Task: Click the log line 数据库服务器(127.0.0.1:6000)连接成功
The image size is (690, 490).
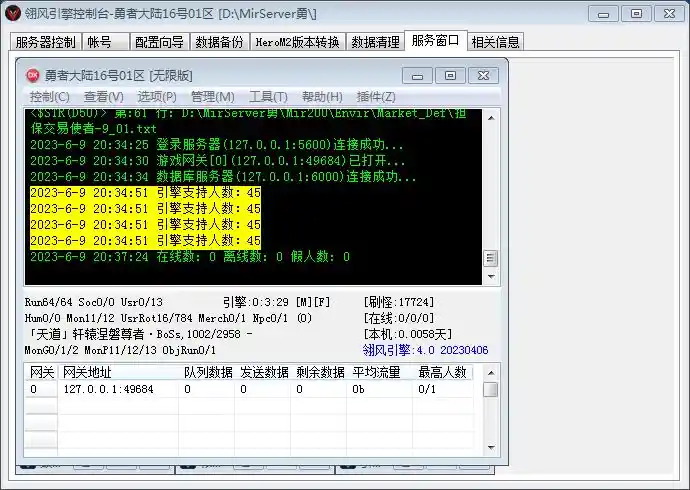Action: pyautogui.click(x=223, y=176)
